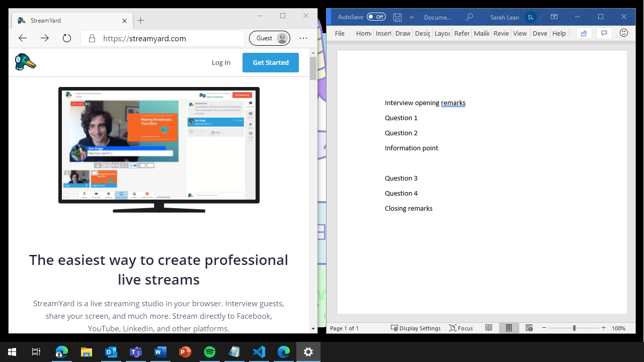
Task: Open the Layout ribbon tab
Action: coord(442,33)
